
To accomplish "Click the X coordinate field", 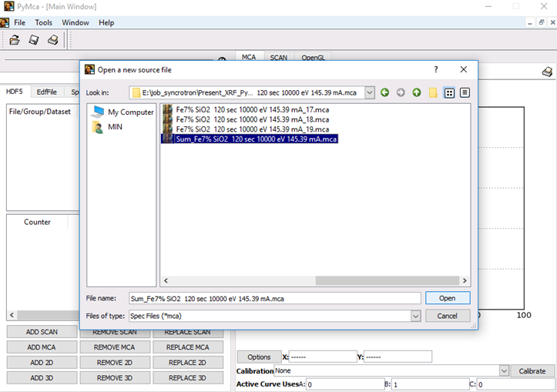I will (x=323, y=357).
